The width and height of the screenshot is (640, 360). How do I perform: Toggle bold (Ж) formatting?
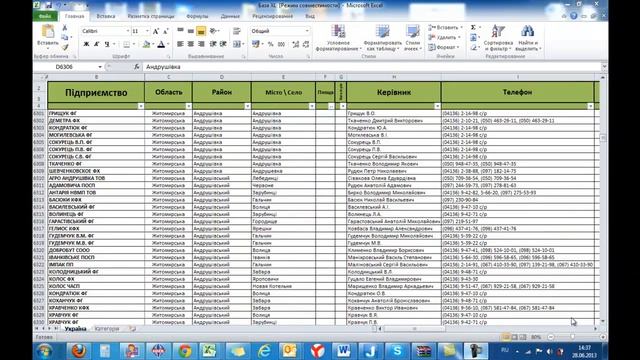[86, 44]
